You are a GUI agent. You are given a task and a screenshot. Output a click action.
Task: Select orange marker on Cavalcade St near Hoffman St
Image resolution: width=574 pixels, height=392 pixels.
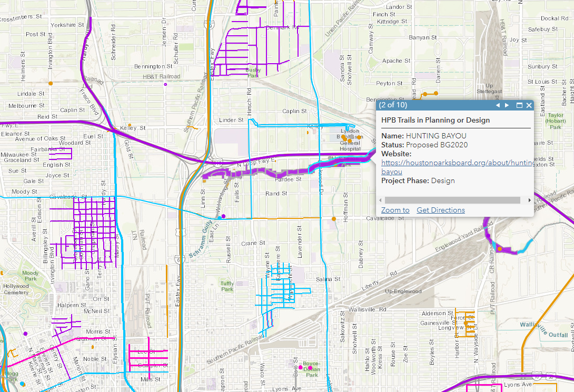[333, 218]
